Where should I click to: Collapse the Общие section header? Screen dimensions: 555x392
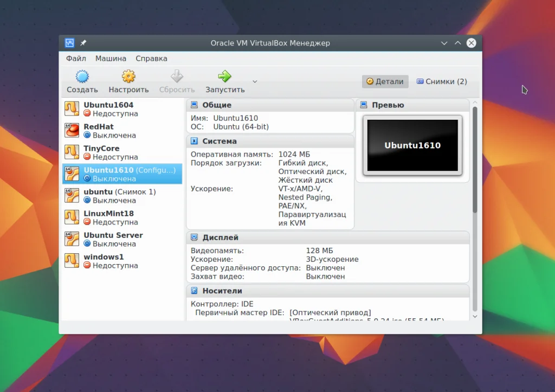pyautogui.click(x=217, y=105)
